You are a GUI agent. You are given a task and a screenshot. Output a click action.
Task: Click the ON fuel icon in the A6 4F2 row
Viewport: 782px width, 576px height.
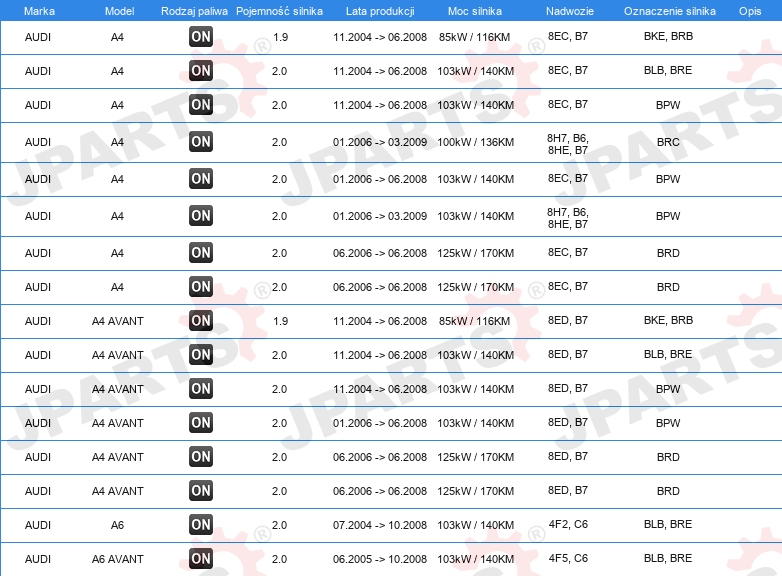201,525
